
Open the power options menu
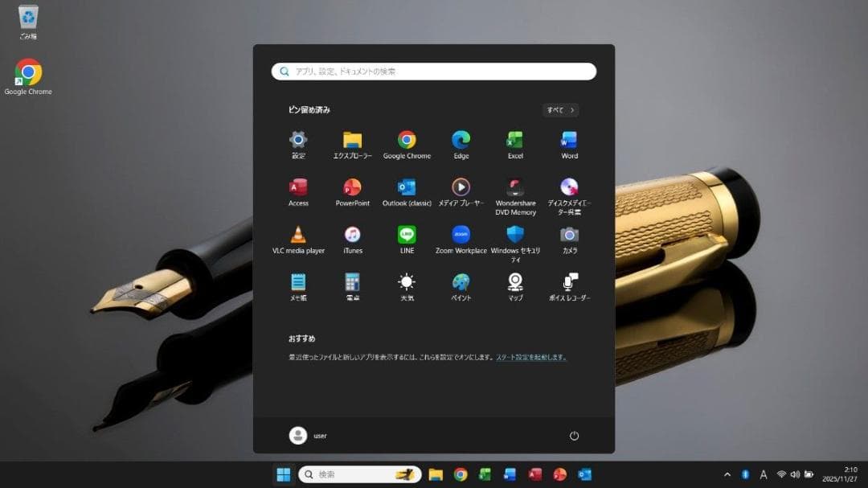coord(573,435)
